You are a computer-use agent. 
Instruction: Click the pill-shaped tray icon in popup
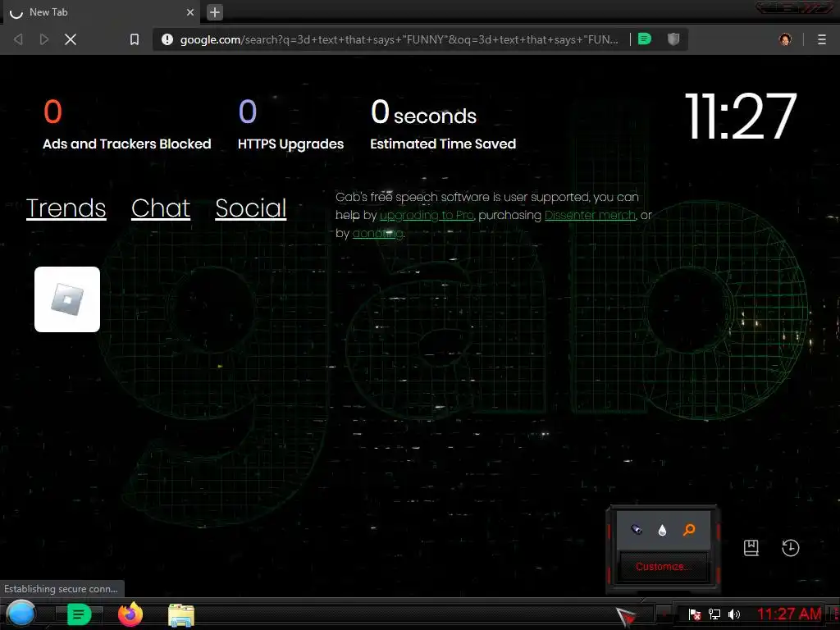[x=636, y=529]
